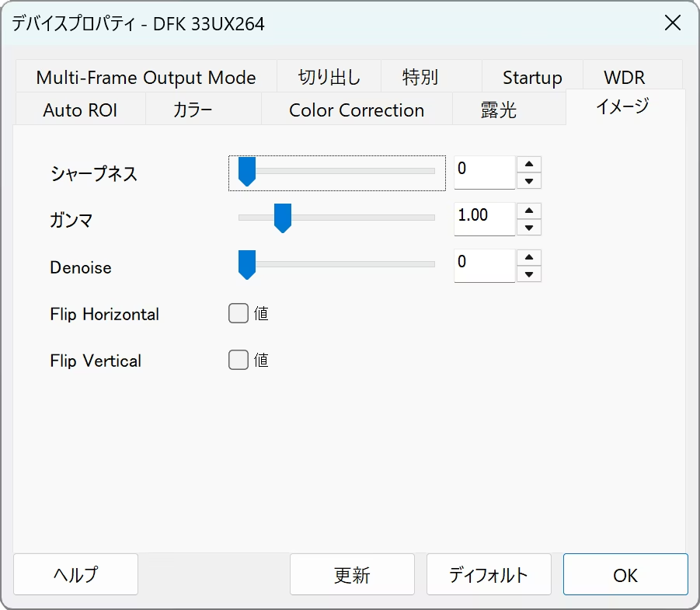Switch to the Multi-Frame Output Mode tab
700x610 pixels.
(x=146, y=78)
